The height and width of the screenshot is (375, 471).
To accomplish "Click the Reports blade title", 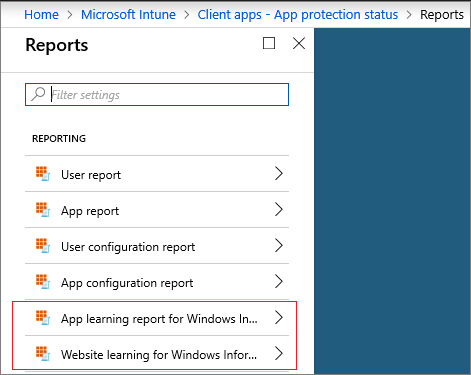I will [57, 45].
